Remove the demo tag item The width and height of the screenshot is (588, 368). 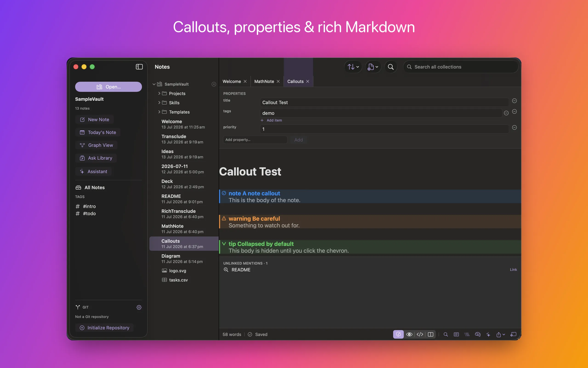point(506,113)
